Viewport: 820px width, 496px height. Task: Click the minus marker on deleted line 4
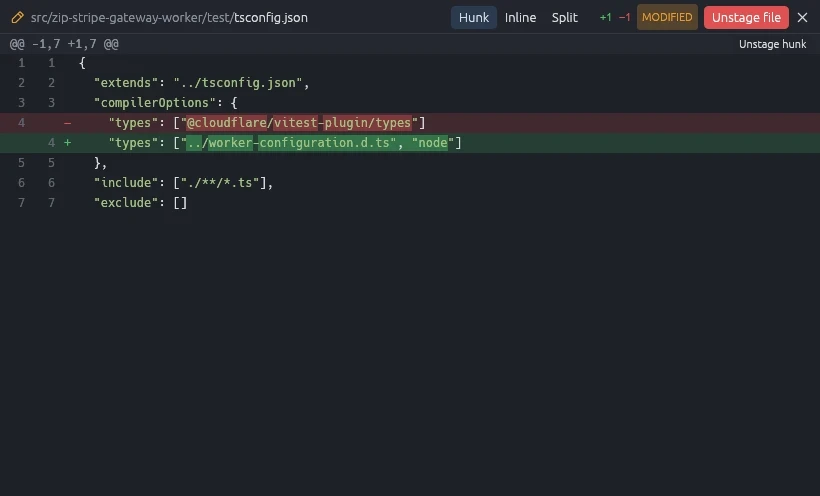[67, 123]
